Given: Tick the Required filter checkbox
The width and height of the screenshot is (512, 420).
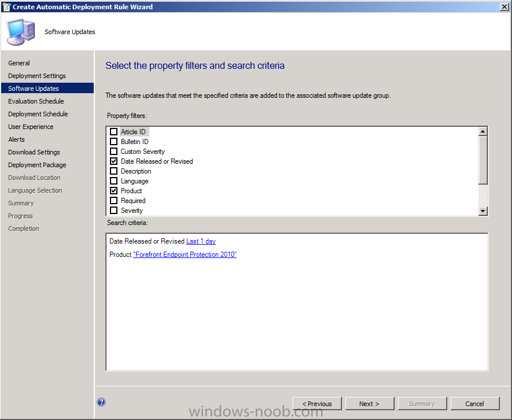Looking at the screenshot, I should (113, 200).
